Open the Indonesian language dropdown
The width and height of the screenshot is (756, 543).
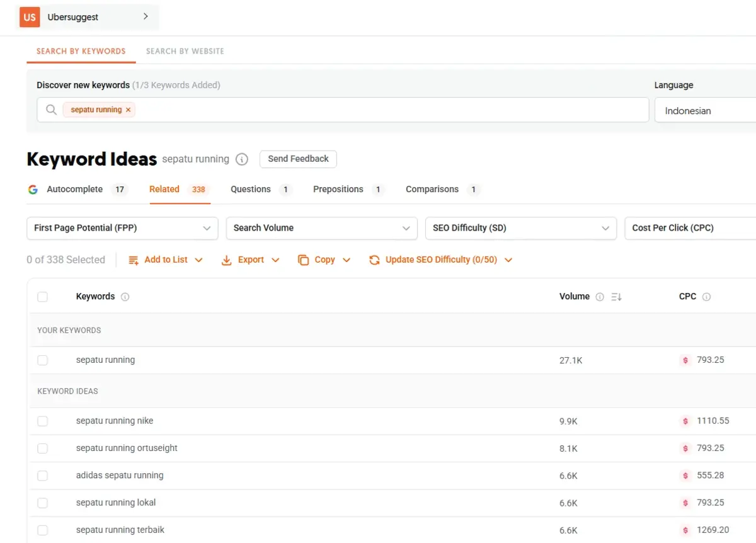point(706,110)
